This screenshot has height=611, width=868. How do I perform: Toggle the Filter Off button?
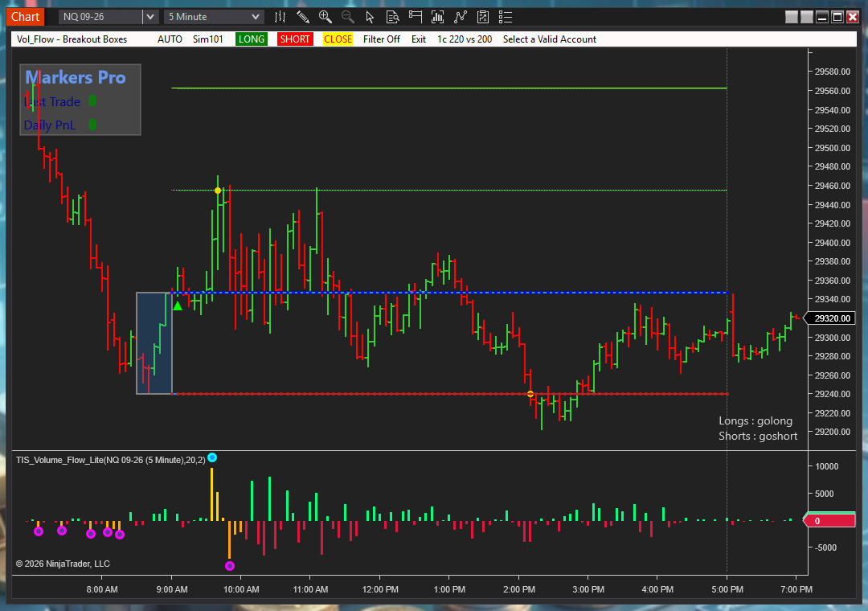coord(382,39)
